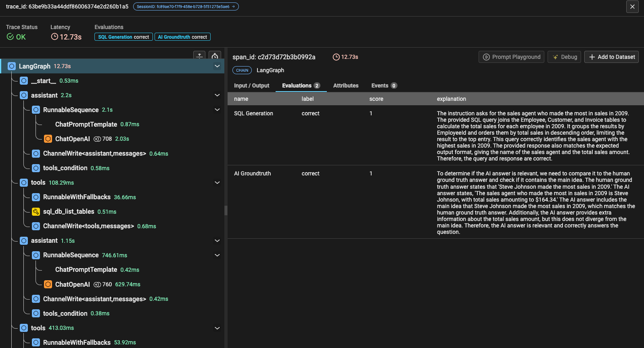Open the Events tab
The image size is (644, 348).
click(384, 85)
